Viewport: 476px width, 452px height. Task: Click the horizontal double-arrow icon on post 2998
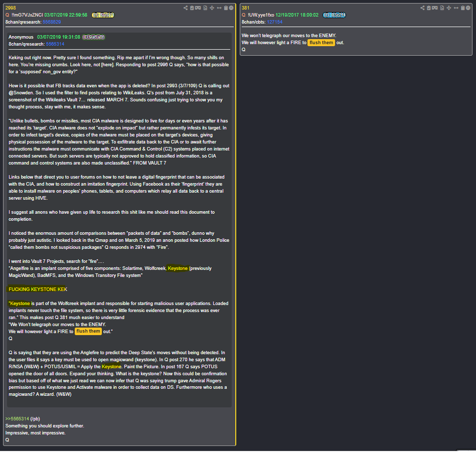219,8
